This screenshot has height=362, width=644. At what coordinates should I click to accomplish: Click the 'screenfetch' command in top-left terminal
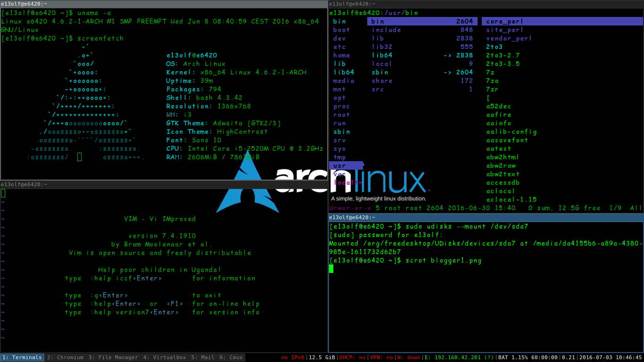click(x=99, y=38)
